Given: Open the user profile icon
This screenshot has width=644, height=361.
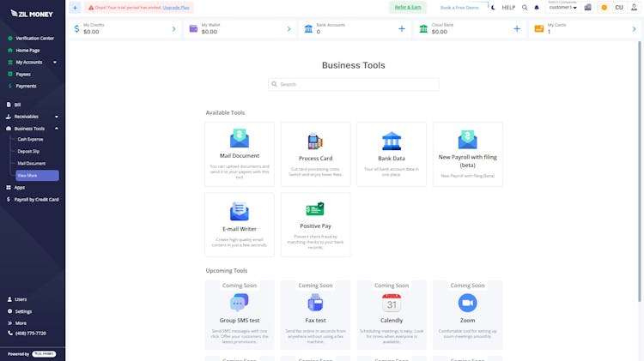Looking at the screenshot, I should pyautogui.click(x=634, y=8).
